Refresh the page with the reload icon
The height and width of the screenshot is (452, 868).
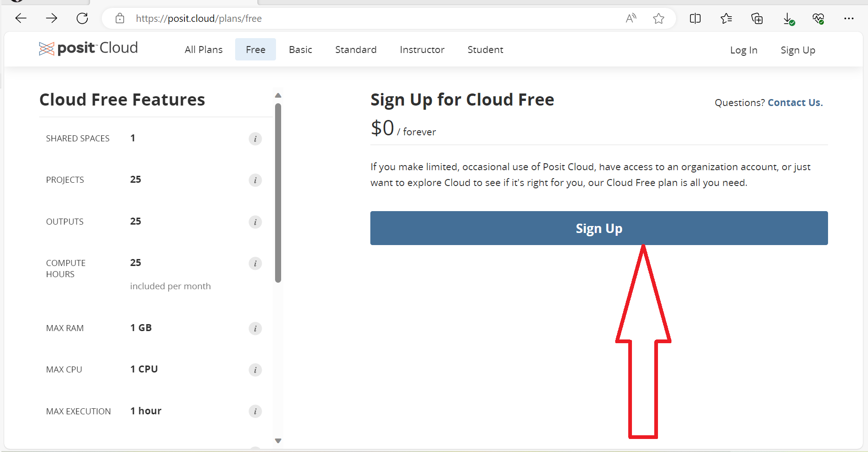[x=82, y=19]
